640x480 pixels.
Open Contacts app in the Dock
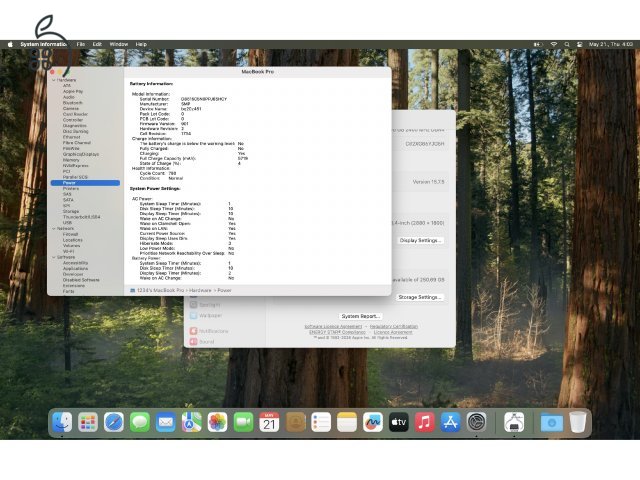tap(296, 422)
